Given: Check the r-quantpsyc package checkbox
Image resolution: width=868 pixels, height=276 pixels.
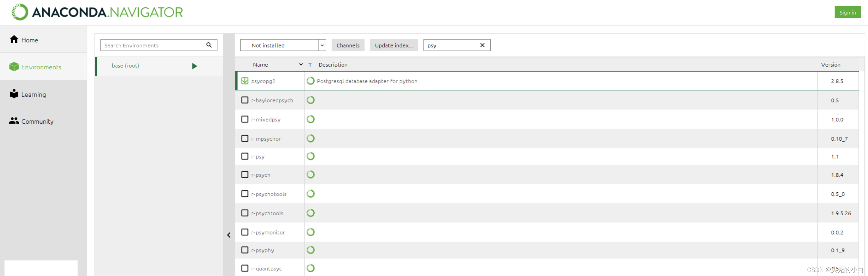Looking at the screenshot, I should pyautogui.click(x=245, y=269).
